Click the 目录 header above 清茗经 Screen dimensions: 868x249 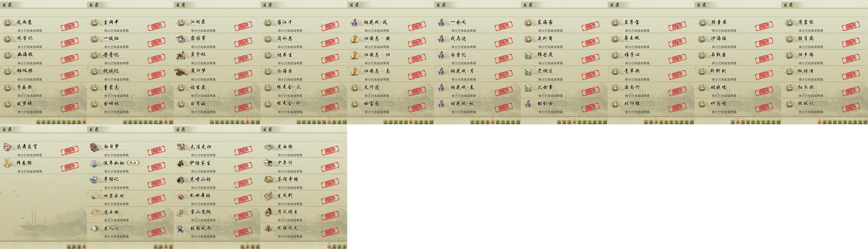(x=789, y=5)
